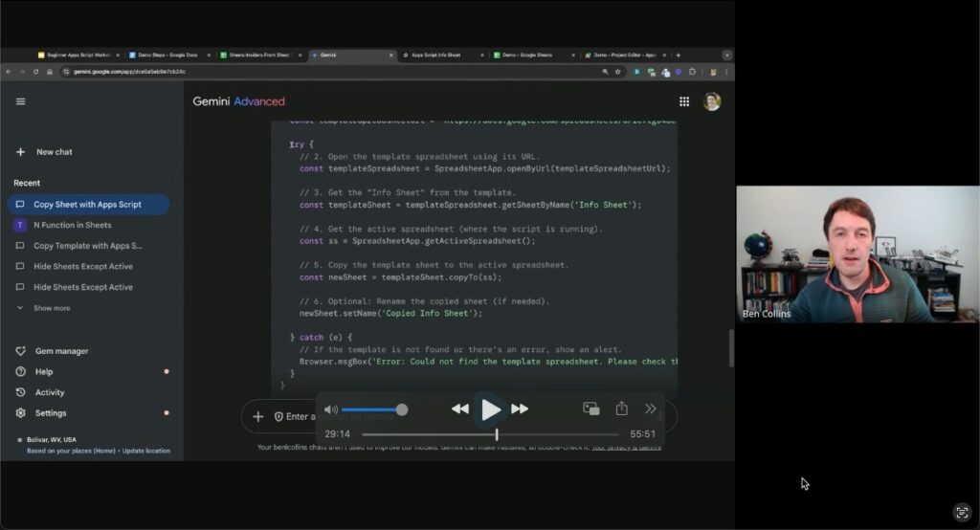
Task: Click the getSheetByName('Info Sheet') code line
Action: (x=470, y=205)
